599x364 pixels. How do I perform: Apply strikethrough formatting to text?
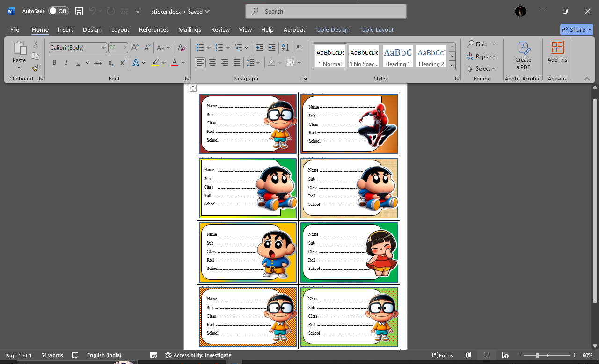click(97, 63)
